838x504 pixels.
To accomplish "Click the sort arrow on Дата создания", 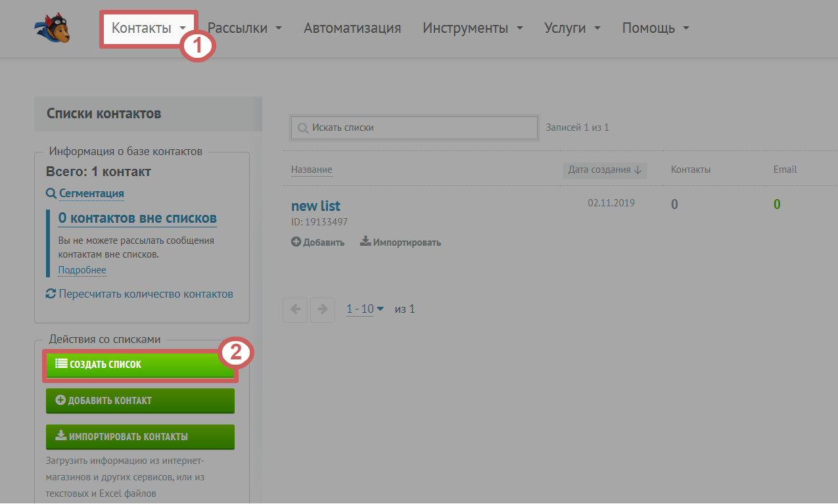I will click(x=638, y=170).
